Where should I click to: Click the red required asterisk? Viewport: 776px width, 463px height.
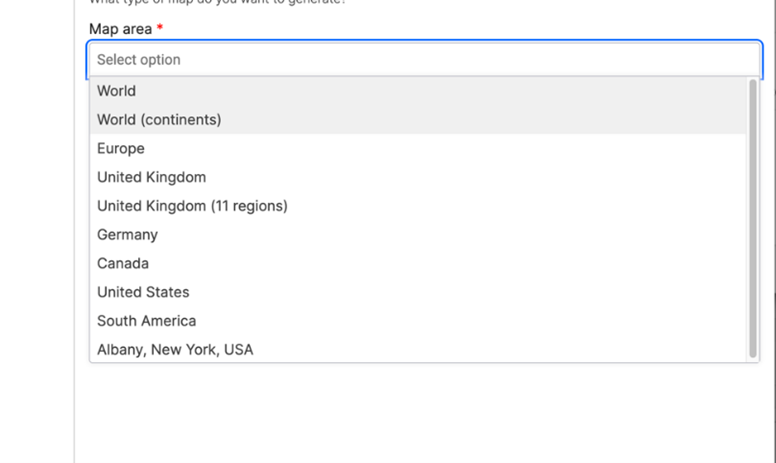pos(160,28)
